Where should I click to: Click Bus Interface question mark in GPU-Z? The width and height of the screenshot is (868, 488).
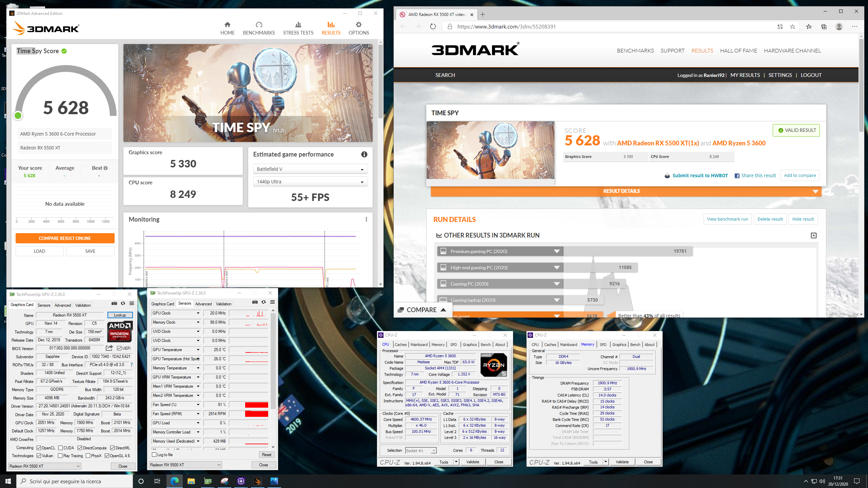coord(132,365)
